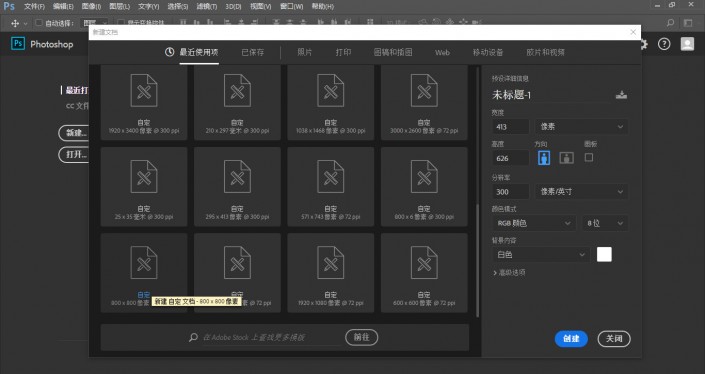Expand 高级选项 advanced options

[x=509, y=272]
